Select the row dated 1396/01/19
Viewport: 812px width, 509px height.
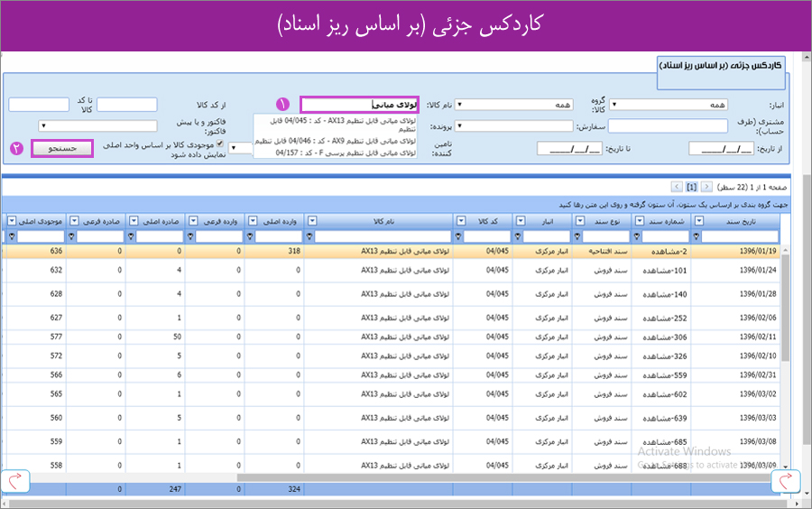point(391,251)
